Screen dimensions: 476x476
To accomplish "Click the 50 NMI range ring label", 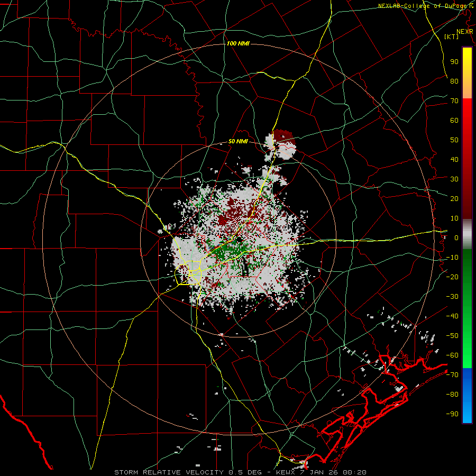I will [238, 141].
